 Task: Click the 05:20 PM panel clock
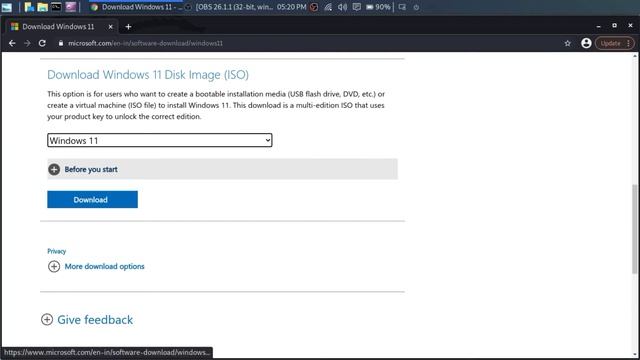tap(291, 7)
